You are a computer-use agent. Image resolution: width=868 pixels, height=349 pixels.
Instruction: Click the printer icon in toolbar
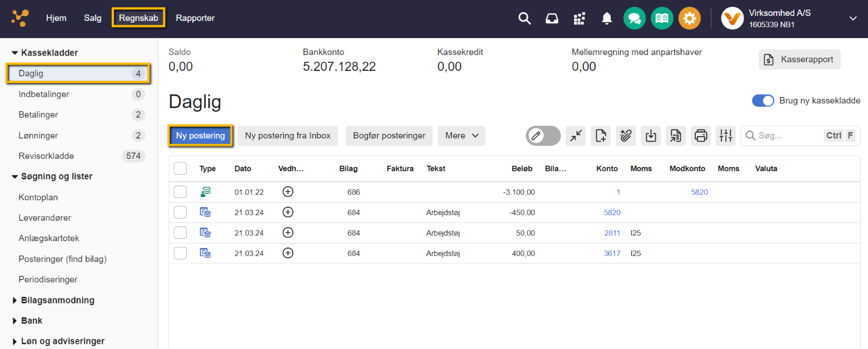[x=701, y=136]
